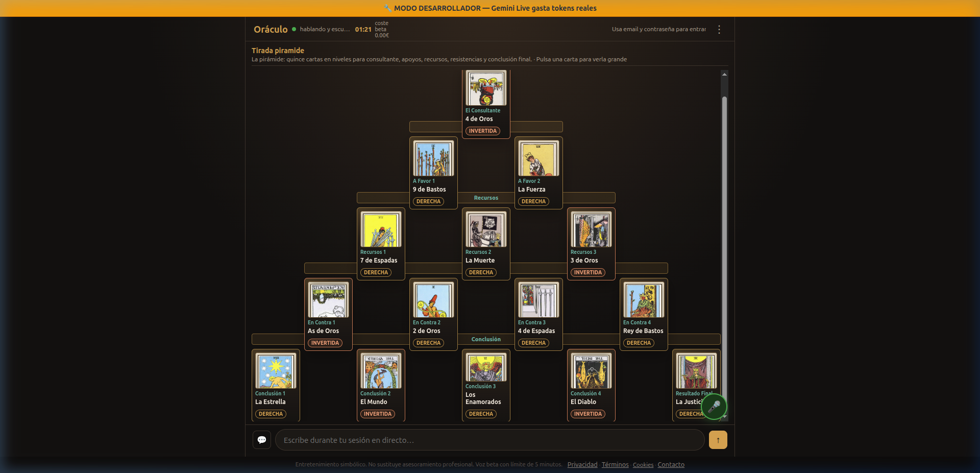This screenshot has width=980, height=473.
Task: Click the spread scrollbar up arrow
Action: click(x=724, y=75)
